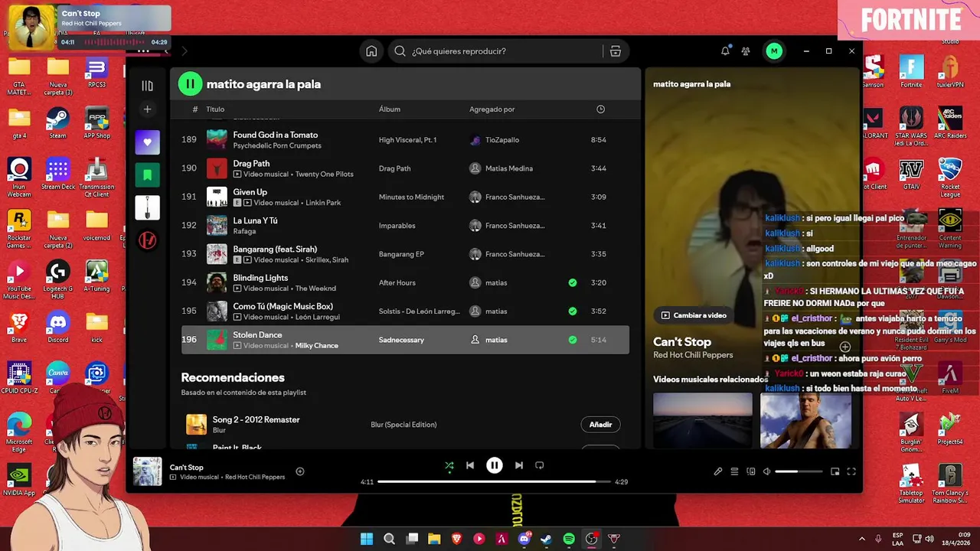Open Spotify Home via the house icon
Viewport: 980px width, 551px height.
tap(371, 51)
